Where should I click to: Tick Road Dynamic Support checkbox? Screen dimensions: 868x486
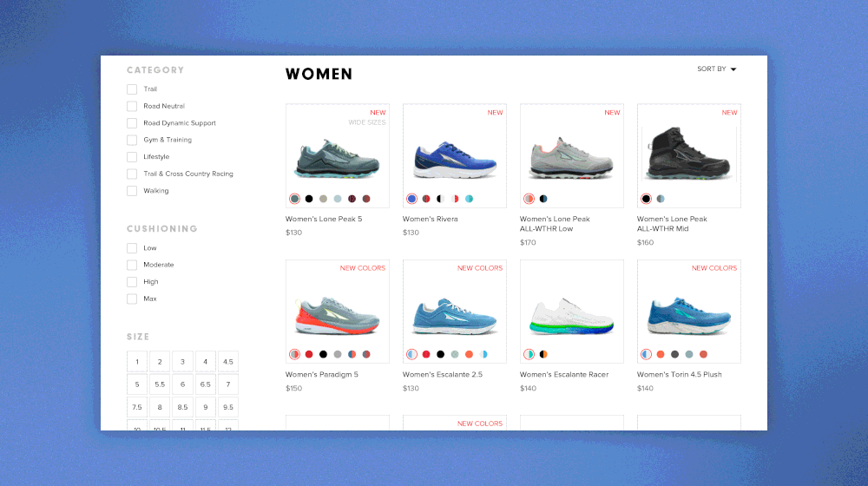(132, 123)
